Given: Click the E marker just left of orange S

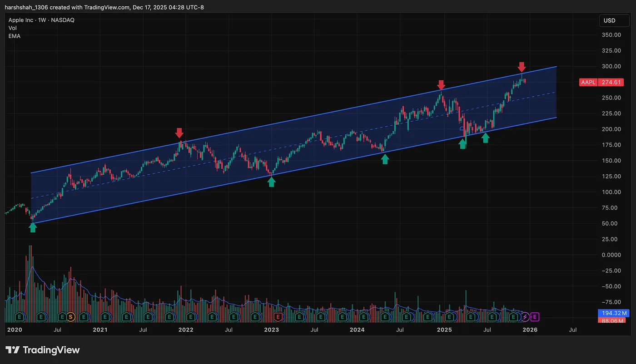Looking at the screenshot, I should pyautogui.click(x=62, y=316).
